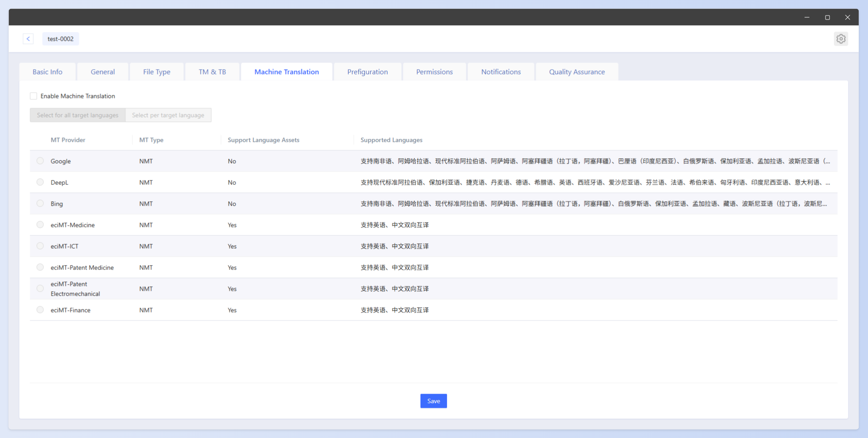Click the Save button
The width and height of the screenshot is (868, 438).
[x=433, y=401]
